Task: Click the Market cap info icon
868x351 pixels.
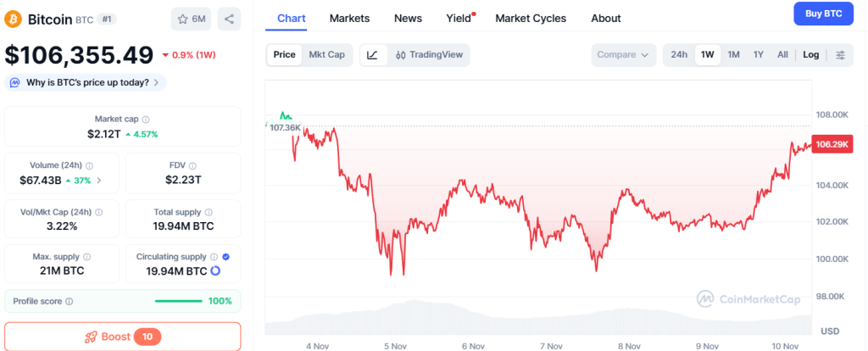Action: 146,120
